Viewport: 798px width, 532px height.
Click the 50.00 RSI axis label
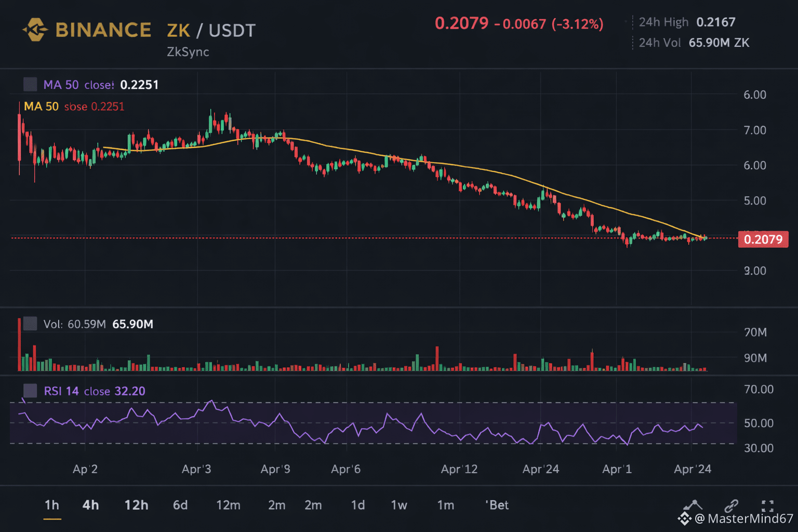coord(759,423)
